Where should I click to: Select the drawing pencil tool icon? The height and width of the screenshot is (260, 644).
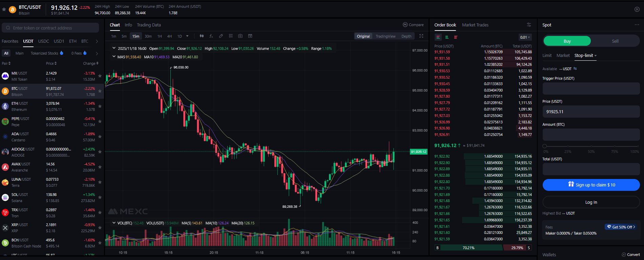[x=221, y=36]
